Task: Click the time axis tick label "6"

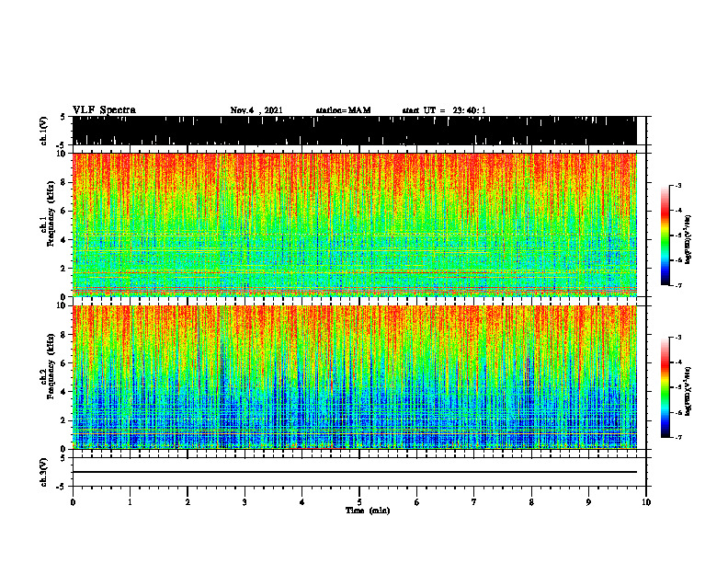Action: pos(417,502)
